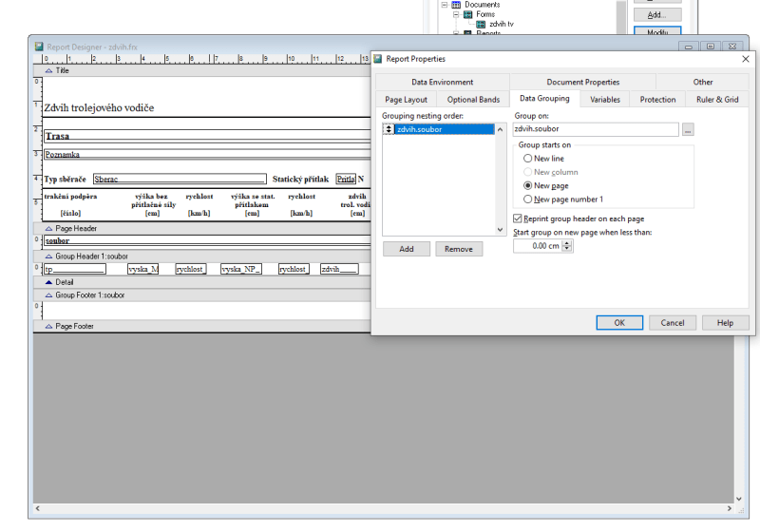Minimize the Report Designer window

[x=688, y=47]
